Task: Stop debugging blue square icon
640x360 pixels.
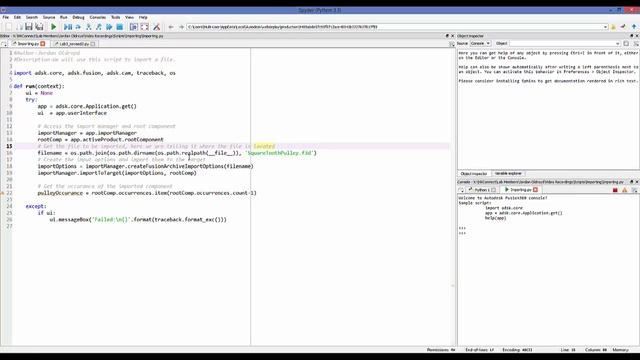Action: click(x=120, y=27)
